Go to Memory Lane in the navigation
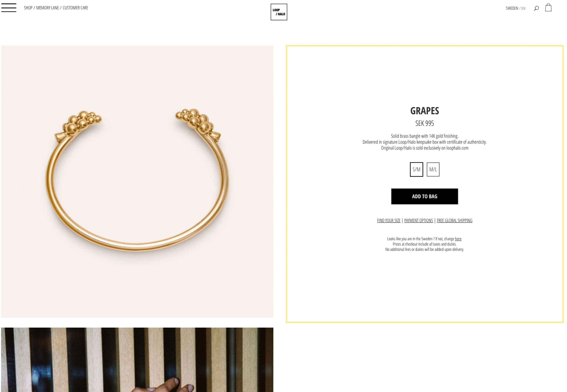 tap(47, 8)
